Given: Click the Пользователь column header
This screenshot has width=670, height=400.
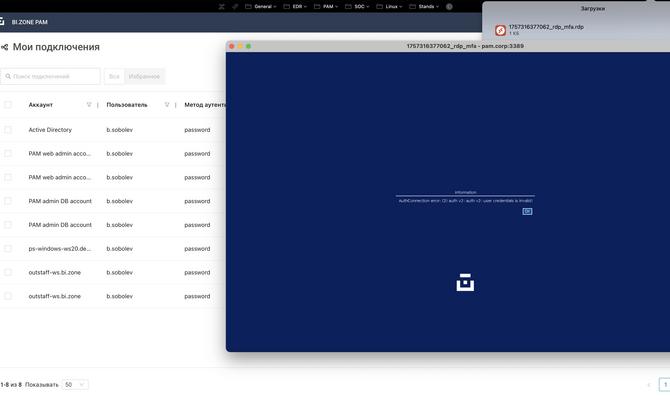Looking at the screenshot, I should tap(127, 105).
